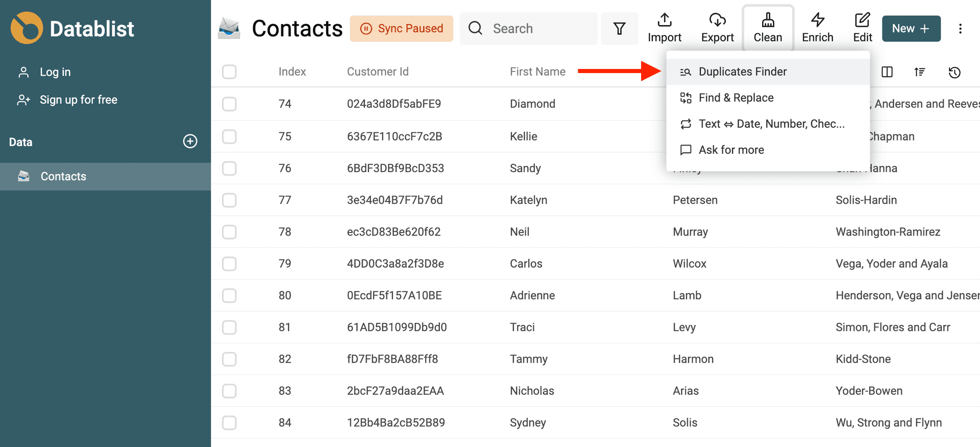Check the row for index 74
The image size is (980, 447).
click(229, 104)
